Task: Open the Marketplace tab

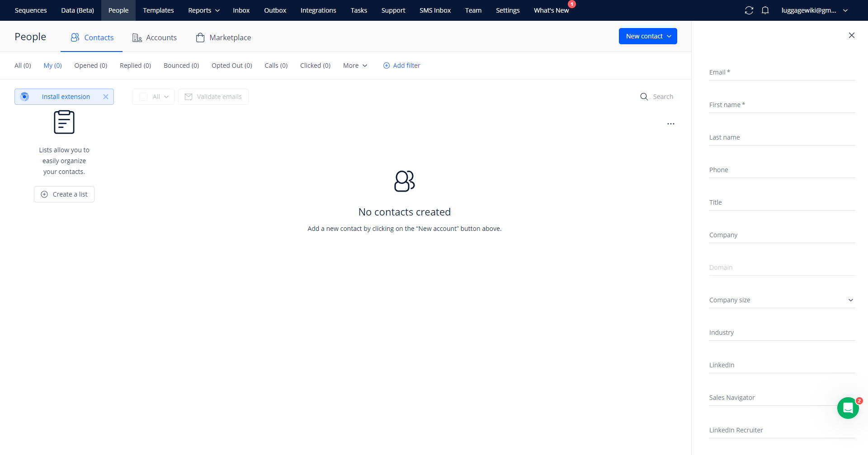Action: (x=223, y=38)
